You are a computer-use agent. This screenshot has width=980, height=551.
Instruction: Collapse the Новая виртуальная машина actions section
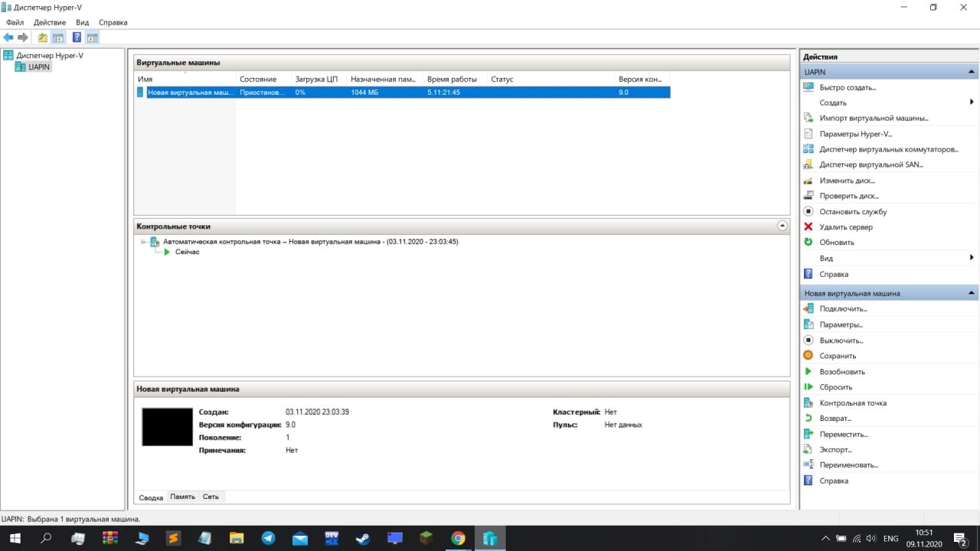972,293
